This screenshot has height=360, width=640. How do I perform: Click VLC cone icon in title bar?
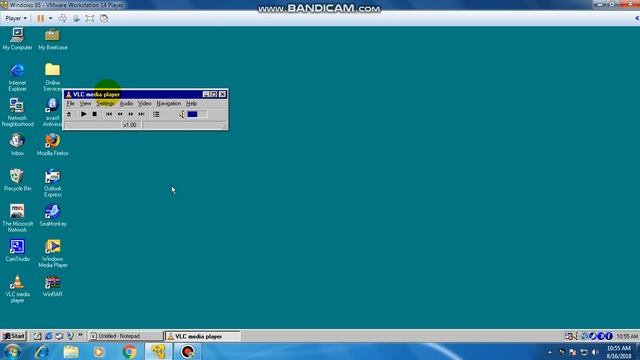point(69,94)
